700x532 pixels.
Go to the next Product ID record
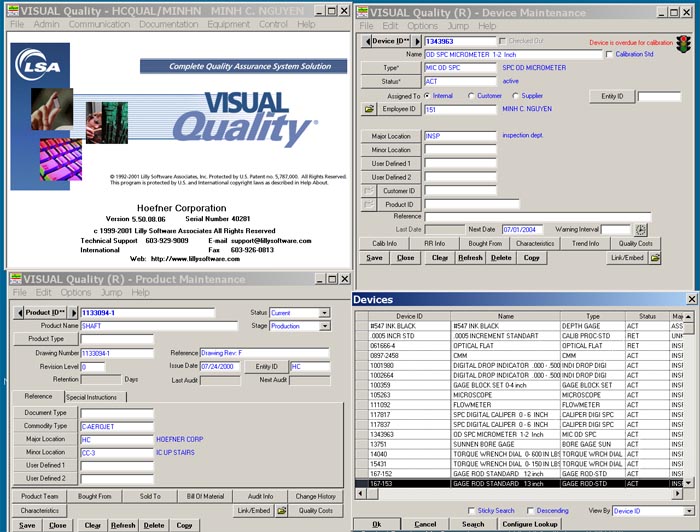[x=73, y=312]
